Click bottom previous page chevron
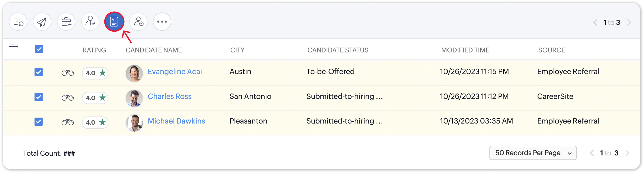The width and height of the screenshot is (644, 173). [x=592, y=153]
